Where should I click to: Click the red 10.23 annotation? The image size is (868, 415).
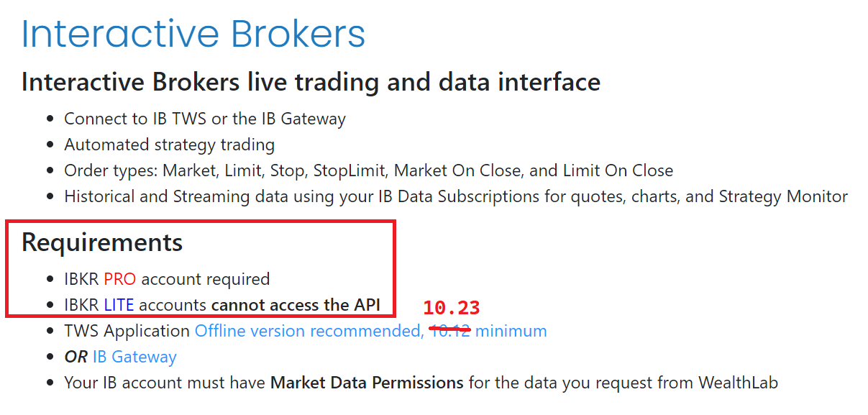[x=451, y=308]
